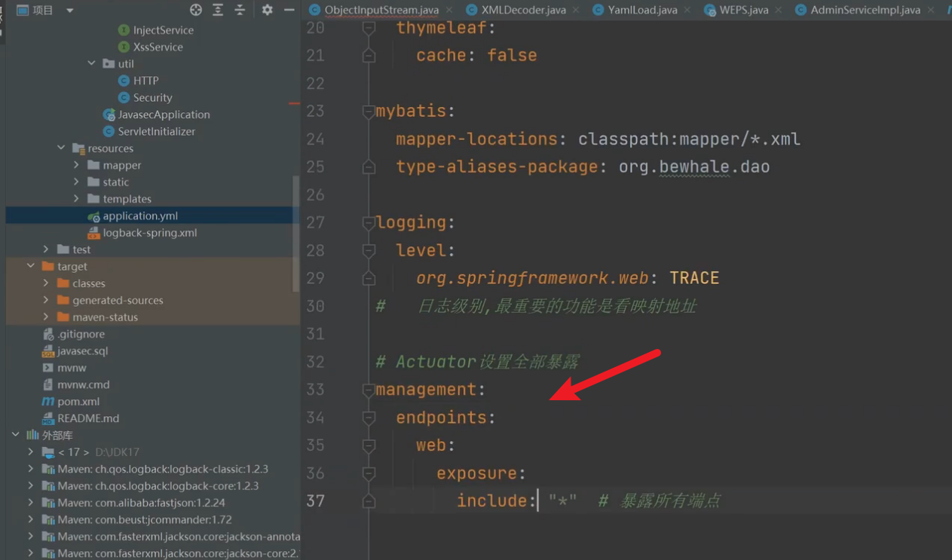Viewport: 952px width, 560px height.
Task: Expand the mapper folder
Action: [x=76, y=165]
